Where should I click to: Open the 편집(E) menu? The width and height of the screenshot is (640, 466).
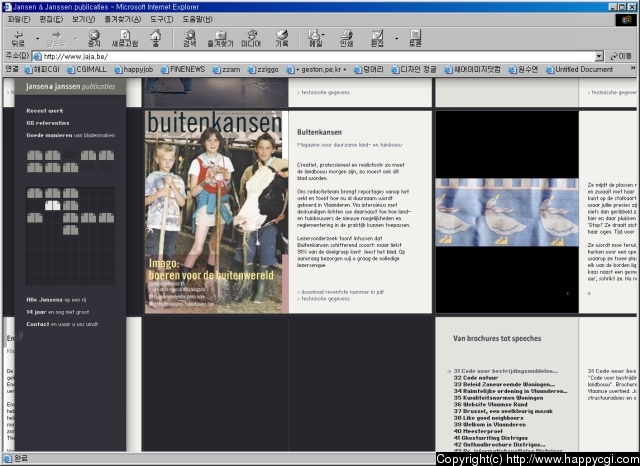[51, 19]
